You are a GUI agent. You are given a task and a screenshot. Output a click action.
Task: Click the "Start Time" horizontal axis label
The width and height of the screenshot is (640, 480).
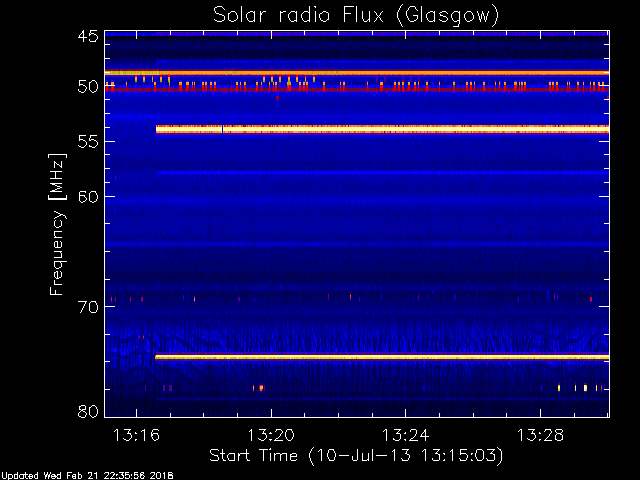click(x=355, y=455)
